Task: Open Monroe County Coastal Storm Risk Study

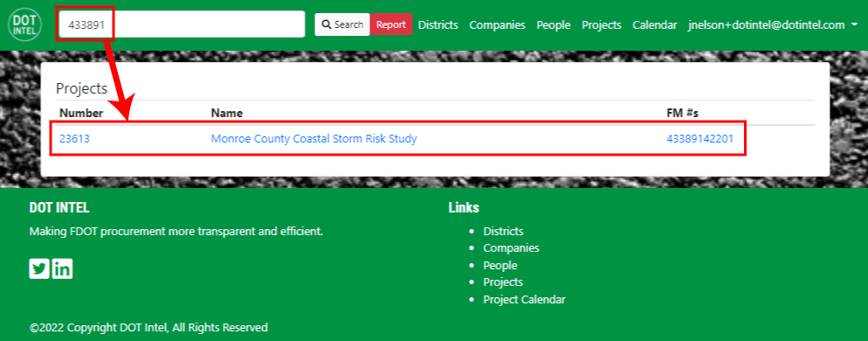Action: point(313,139)
